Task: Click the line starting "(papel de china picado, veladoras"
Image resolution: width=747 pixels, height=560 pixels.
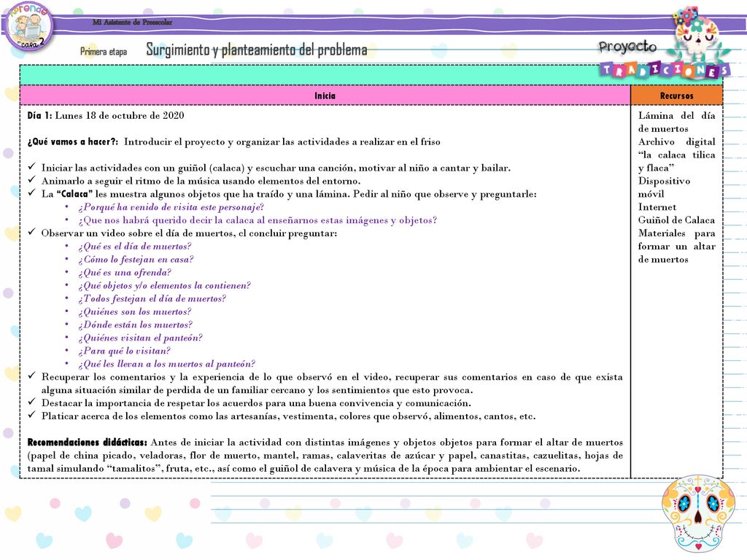Action: pyautogui.click(x=325, y=456)
